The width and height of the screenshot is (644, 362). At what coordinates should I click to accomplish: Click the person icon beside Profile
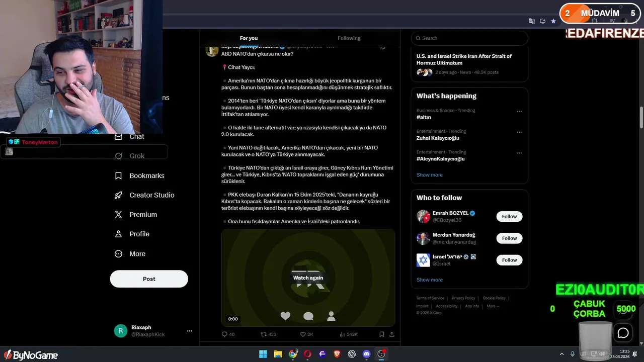click(x=118, y=234)
